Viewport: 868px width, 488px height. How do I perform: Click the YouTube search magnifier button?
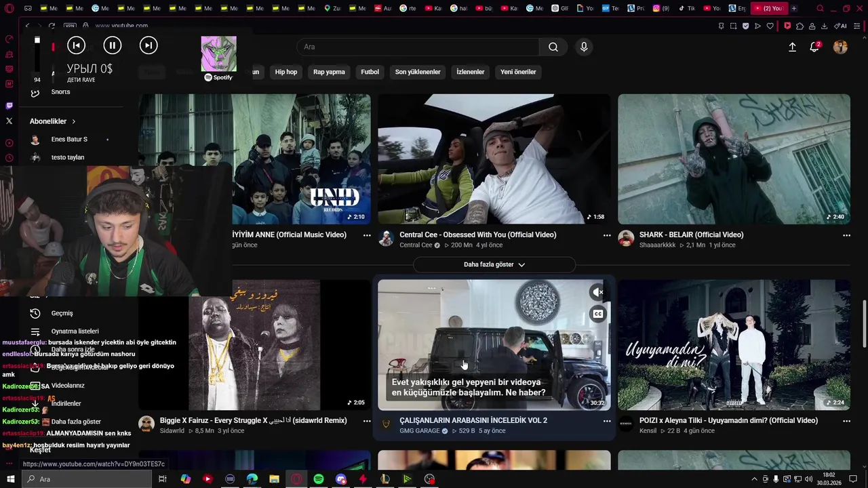553,47
